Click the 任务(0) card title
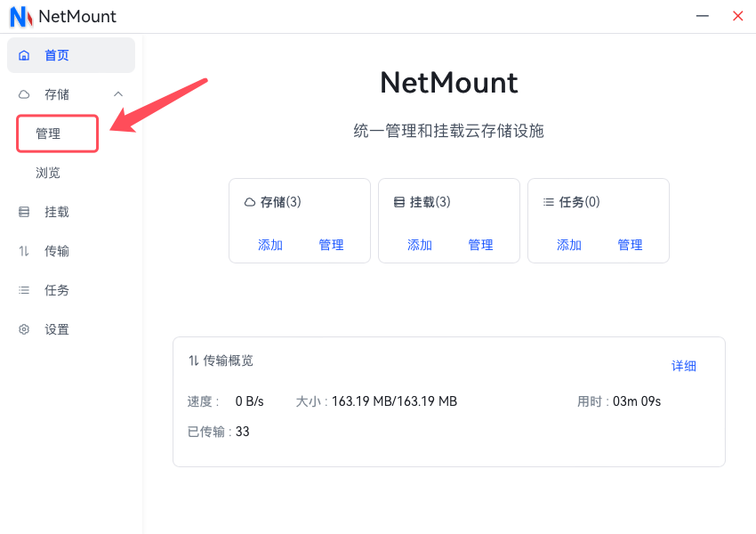Viewport: 756px width, 534px height. pyautogui.click(x=580, y=202)
